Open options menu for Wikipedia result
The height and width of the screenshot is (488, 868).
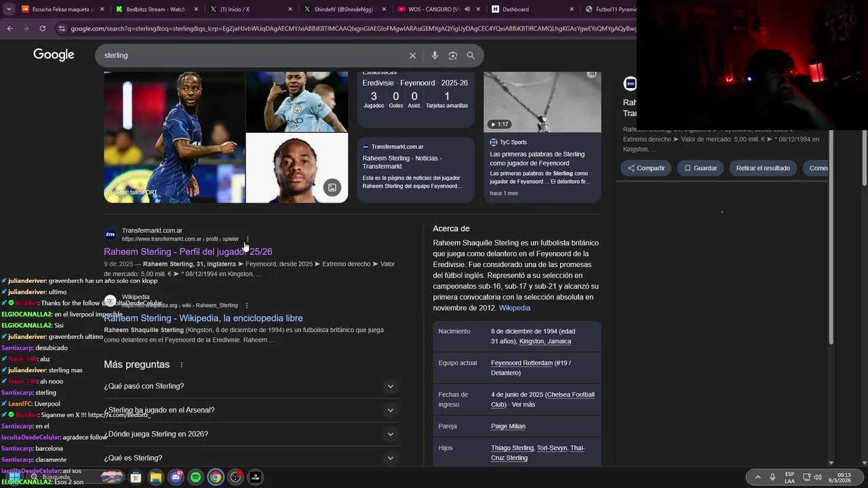247,305
